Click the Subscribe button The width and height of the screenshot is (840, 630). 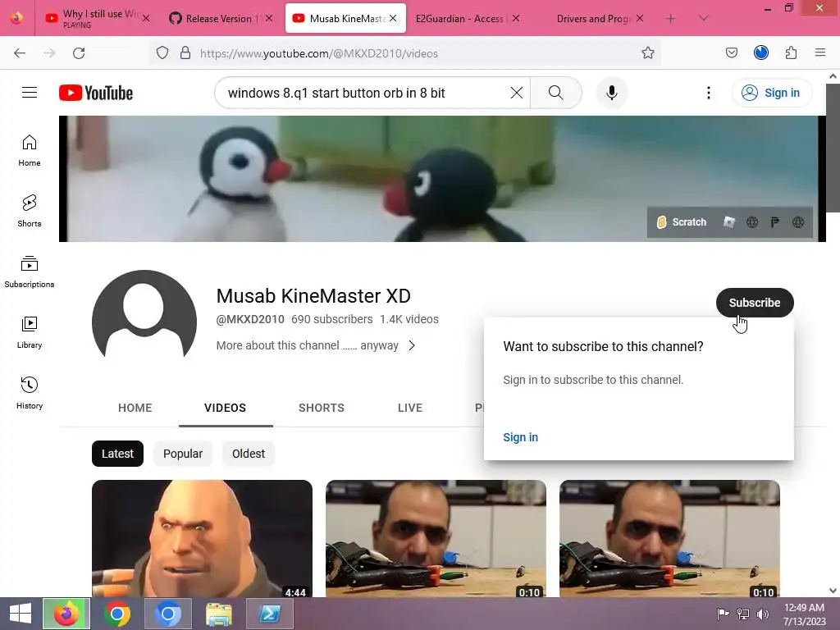tap(755, 303)
